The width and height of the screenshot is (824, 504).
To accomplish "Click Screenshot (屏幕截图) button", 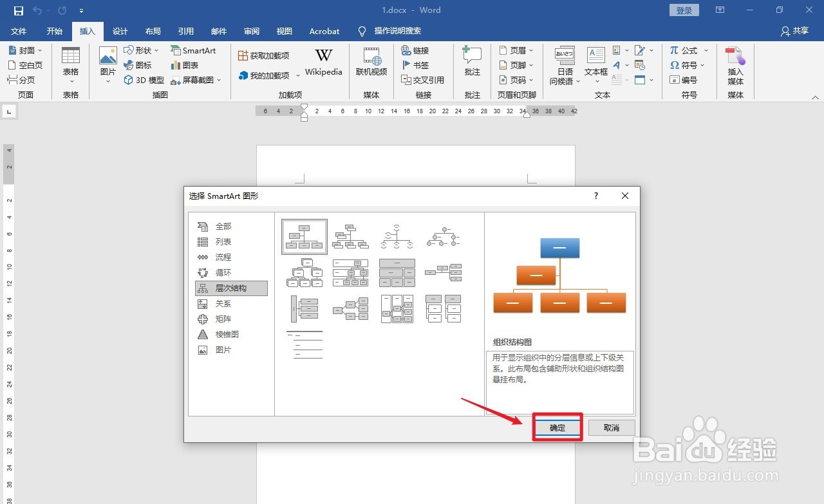I will point(196,80).
